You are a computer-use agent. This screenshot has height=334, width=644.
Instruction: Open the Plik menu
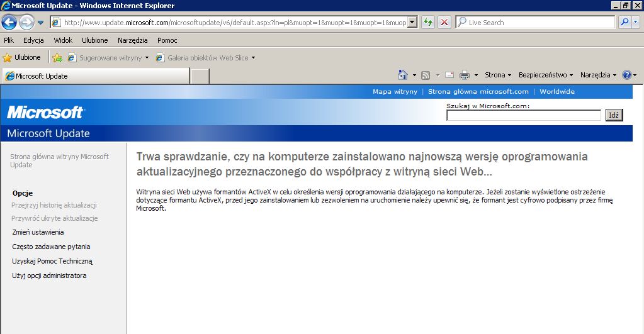point(9,40)
